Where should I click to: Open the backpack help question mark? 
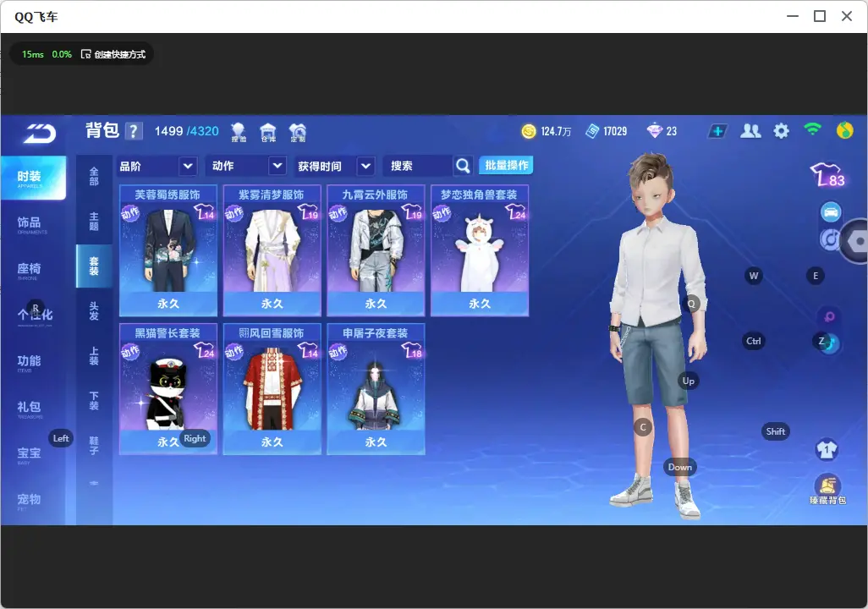tap(134, 131)
